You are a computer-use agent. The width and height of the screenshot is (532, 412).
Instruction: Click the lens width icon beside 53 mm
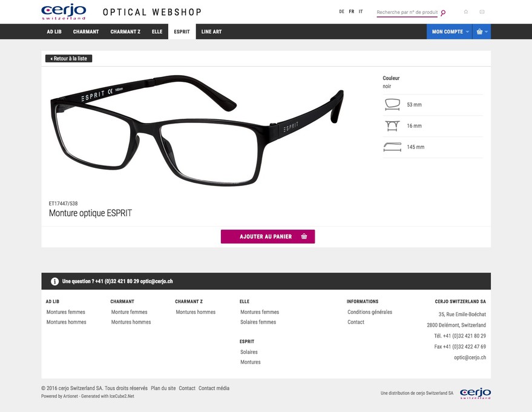pos(392,104)
